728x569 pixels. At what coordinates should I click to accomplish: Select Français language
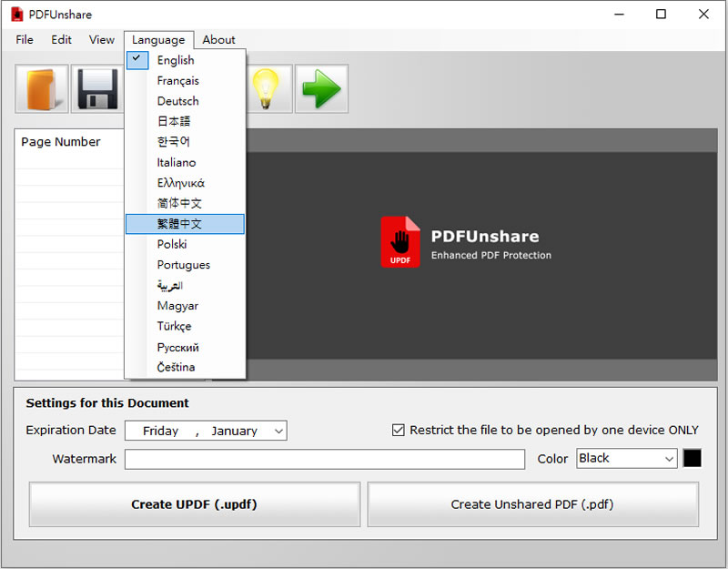click(x=185, y=81)
